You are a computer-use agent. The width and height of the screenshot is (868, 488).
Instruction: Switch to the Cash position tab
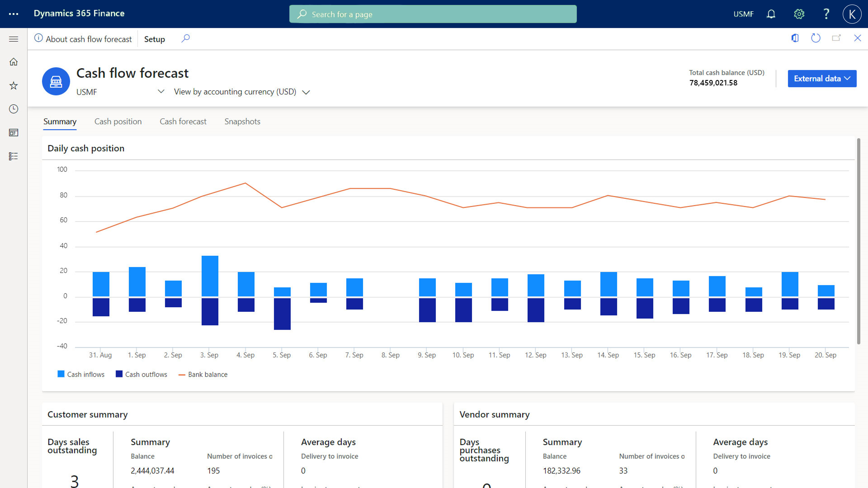pyautogui.click(x=118, y=122)
